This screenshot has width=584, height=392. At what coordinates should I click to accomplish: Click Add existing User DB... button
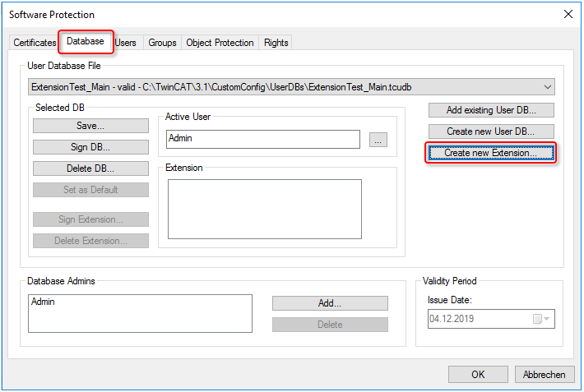(x=491, y=110)
